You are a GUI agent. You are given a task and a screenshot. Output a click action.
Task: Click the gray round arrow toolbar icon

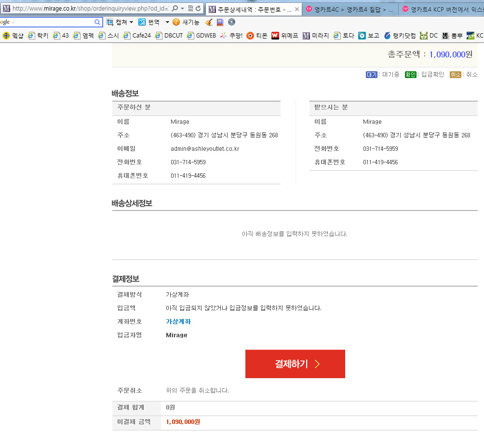231,22
